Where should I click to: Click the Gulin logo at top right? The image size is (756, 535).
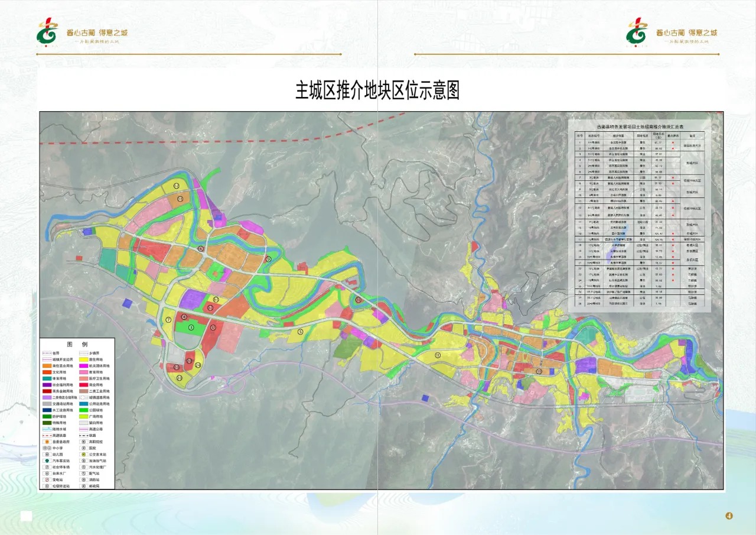pos(637,31)
